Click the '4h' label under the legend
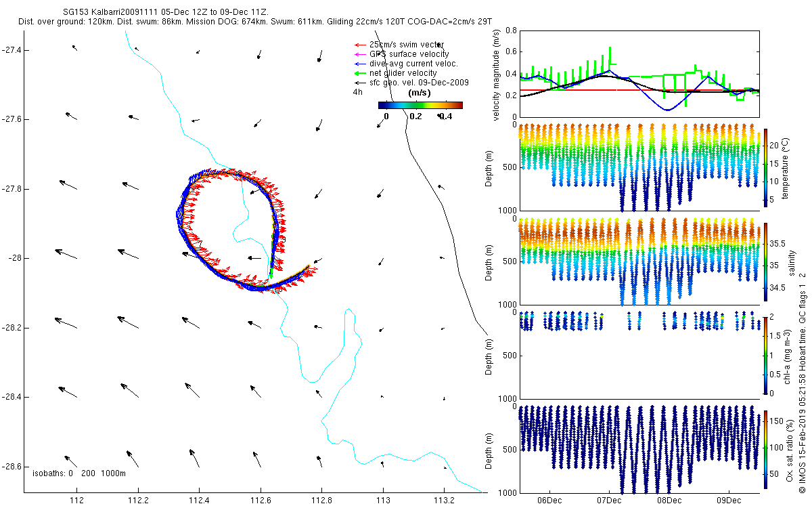The height and width of the screenshot is (508, 812). coord(357,92)
